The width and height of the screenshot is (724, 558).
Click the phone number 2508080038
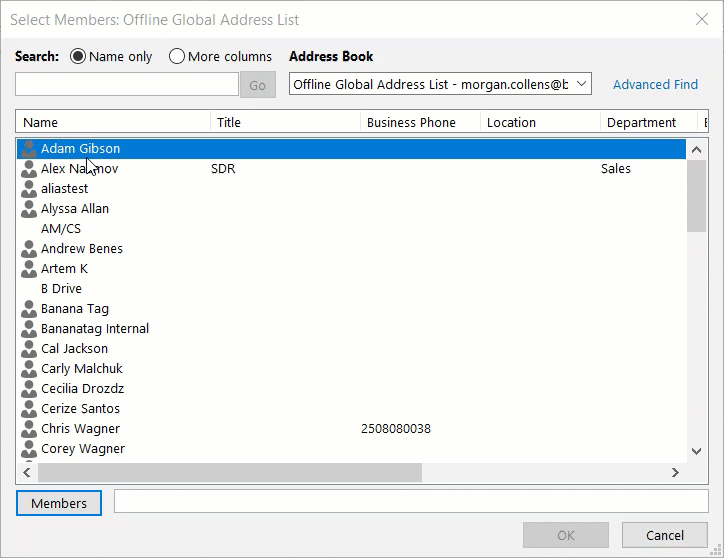pyautogui.click(x=396, y=429)
